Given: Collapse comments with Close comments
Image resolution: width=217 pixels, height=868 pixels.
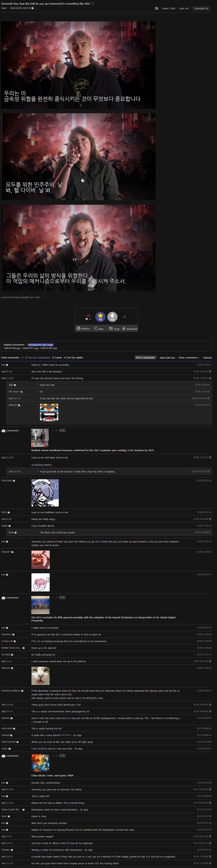Looking at the screenshot, I should pyautogui.click(x=189, y=358).
